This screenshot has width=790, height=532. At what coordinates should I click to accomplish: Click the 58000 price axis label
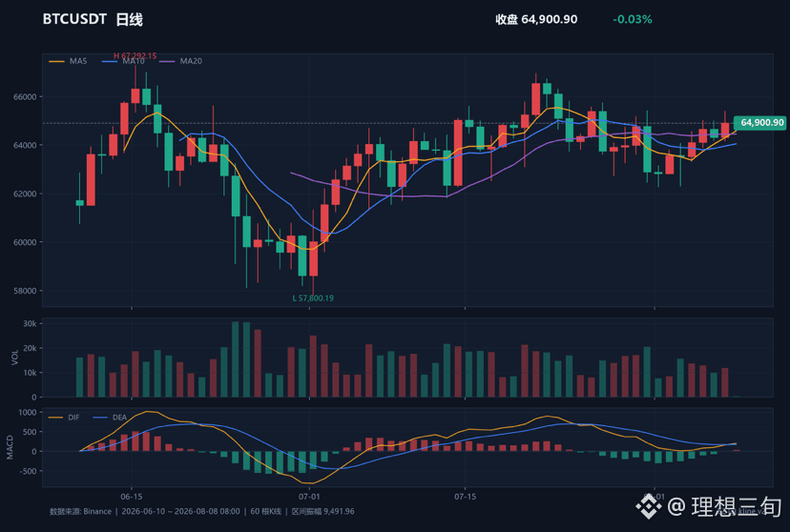[x=25, y=291]
